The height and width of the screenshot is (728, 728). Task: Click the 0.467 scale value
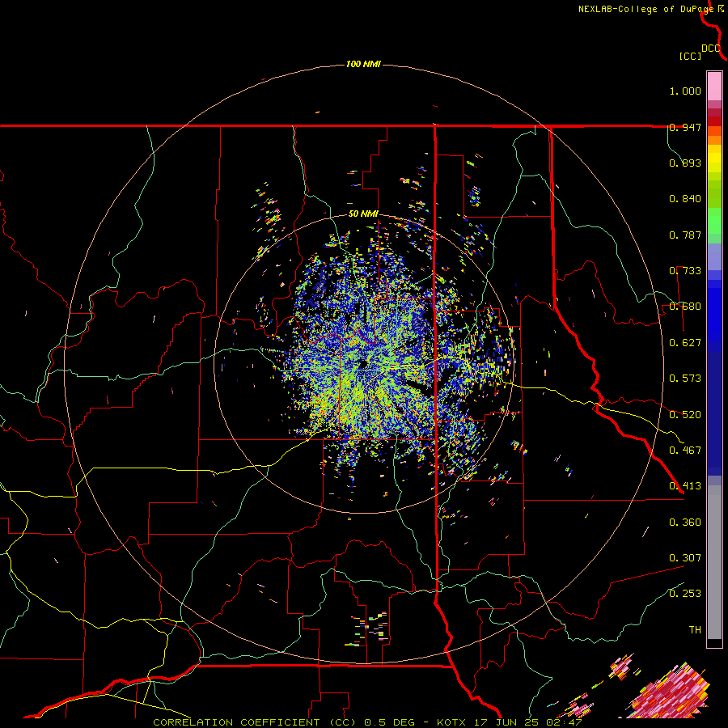685,451
